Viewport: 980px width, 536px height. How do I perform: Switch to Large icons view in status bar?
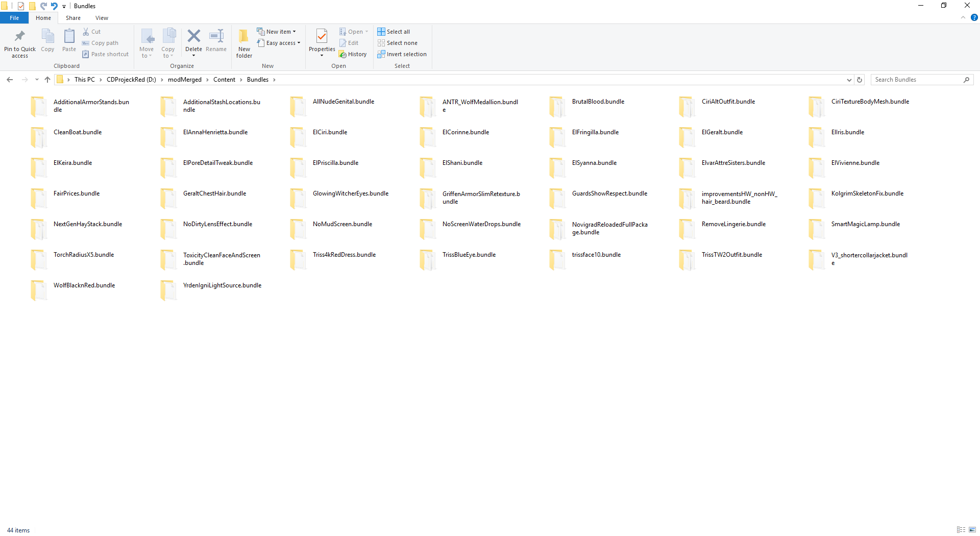click(972, 530)
